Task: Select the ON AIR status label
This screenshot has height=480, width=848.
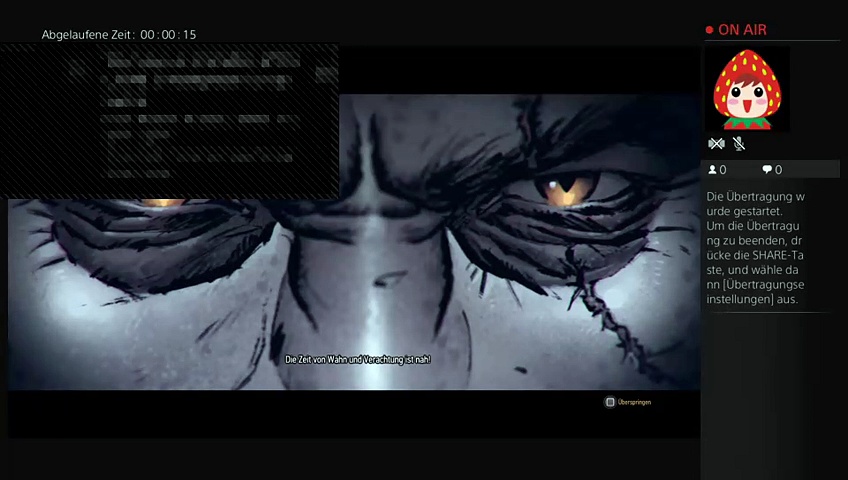Action: [742, 30]
